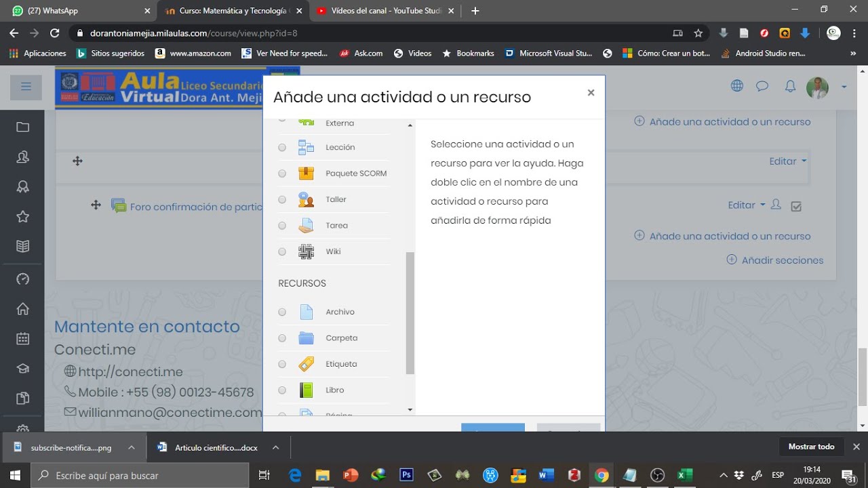The image size is (868, 488).
Task: Click the Paquete SCORM package icon
Action: (307, 173)
